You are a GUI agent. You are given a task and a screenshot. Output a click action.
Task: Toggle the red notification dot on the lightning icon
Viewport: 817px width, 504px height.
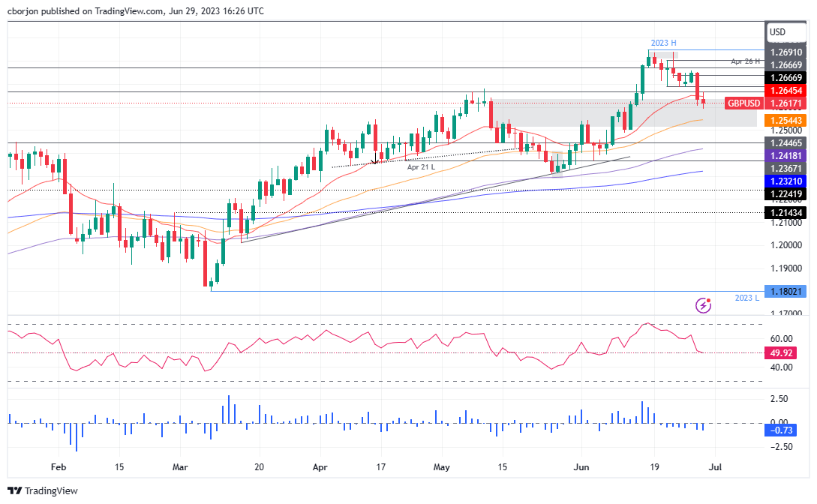tap(709, 298)
